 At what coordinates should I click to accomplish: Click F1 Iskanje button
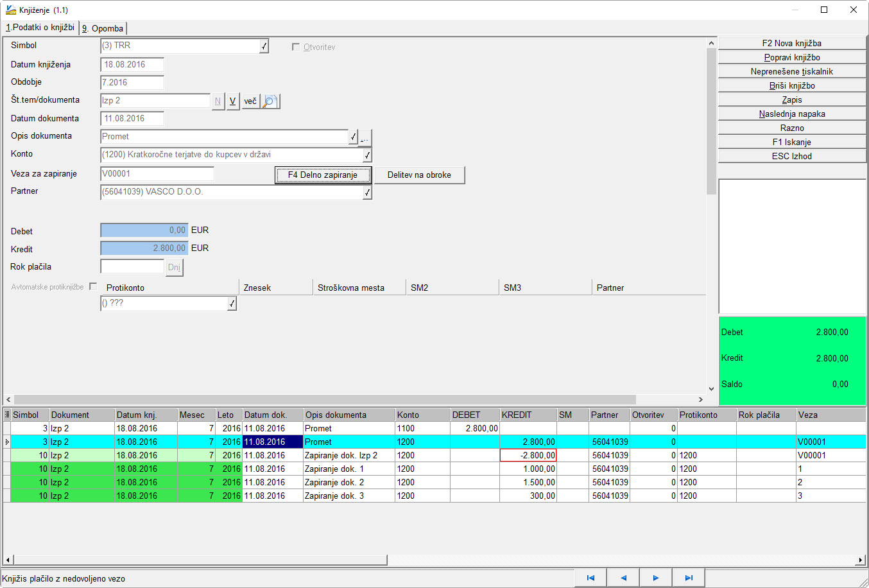point(792,142)
